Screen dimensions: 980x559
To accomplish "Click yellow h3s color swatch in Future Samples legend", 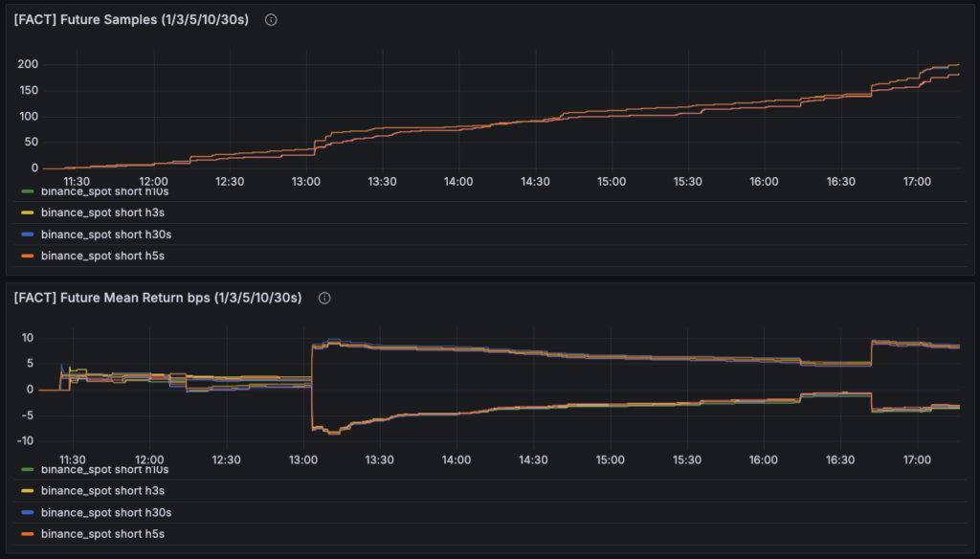I will coord(28,212).
